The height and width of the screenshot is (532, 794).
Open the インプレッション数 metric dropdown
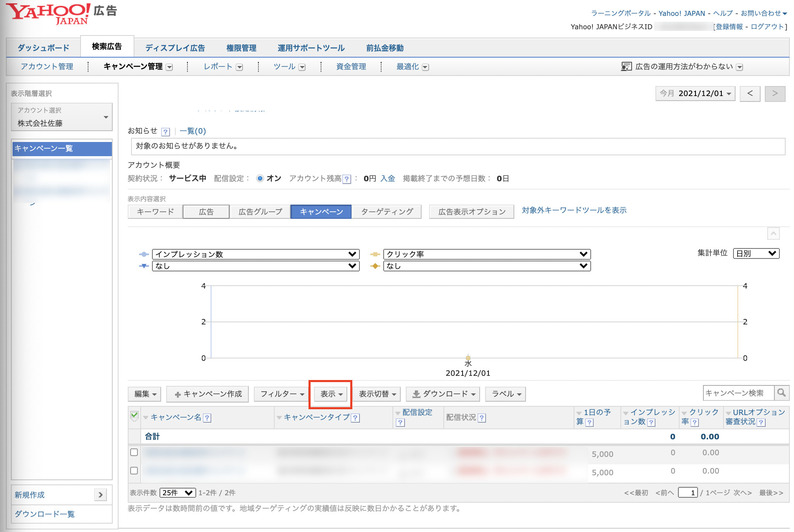[255, 254]
